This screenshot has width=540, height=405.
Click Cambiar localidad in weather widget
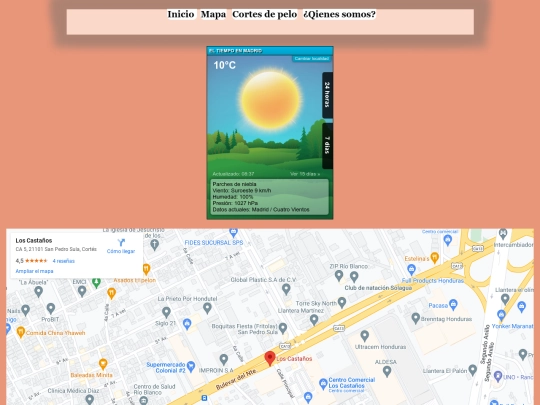tap(312, 59)
